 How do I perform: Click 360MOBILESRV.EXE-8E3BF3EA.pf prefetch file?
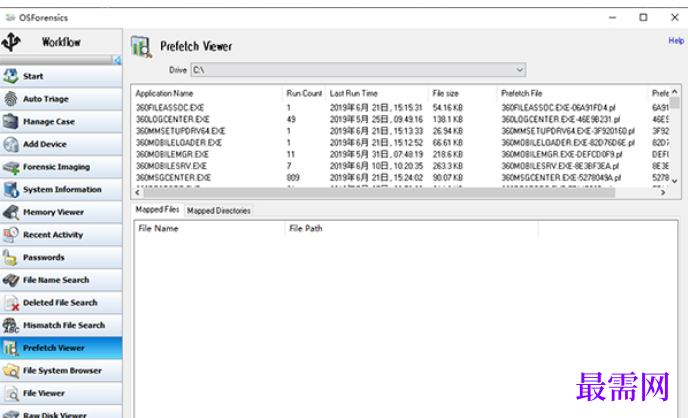tap(560, 166)
